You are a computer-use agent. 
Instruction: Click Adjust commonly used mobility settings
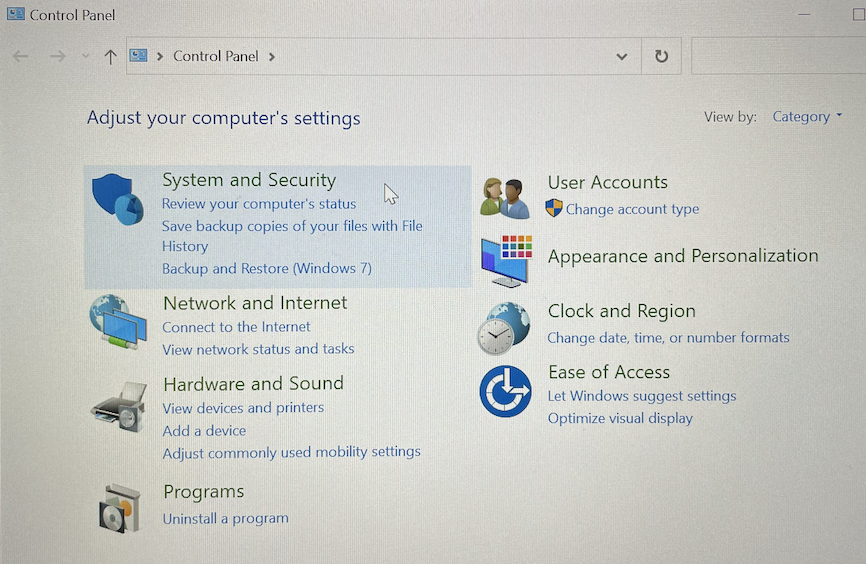(x=292, y=452)
